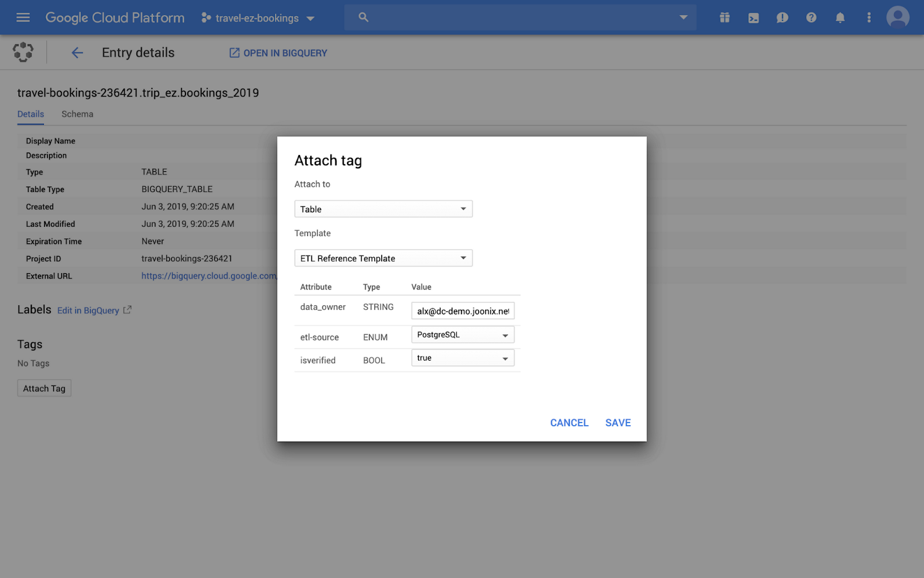Click the search magnifier icon
Image resolution: width=924 pixels, height=578 pixels.
[x=363, y=17]
